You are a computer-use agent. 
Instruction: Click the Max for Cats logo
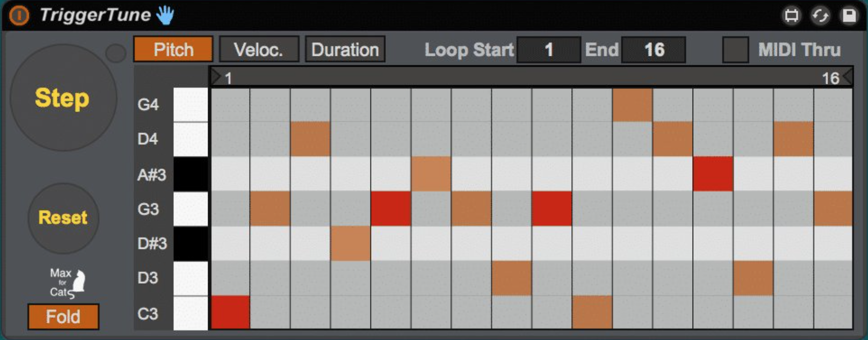pyautogui.click(x=67, y=283)
